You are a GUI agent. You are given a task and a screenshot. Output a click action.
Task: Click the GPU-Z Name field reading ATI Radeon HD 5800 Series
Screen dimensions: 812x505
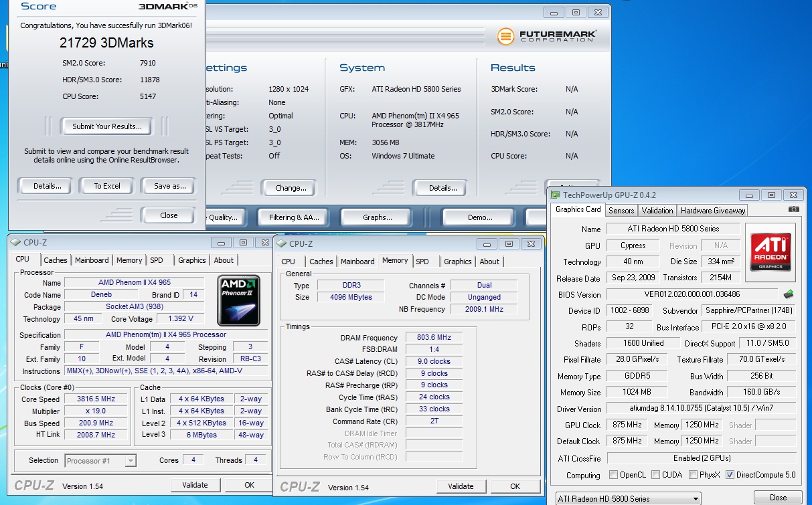coord(673,229)
